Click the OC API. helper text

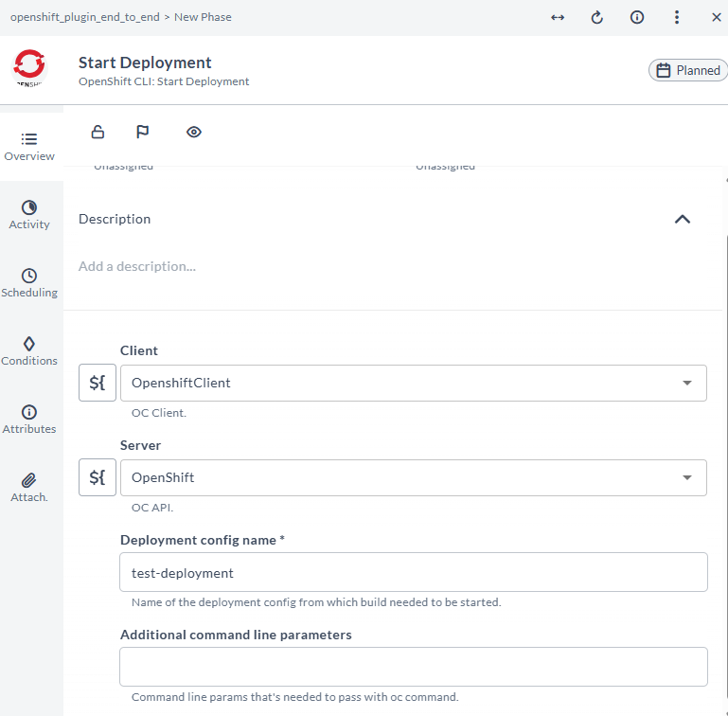point(152,508)
